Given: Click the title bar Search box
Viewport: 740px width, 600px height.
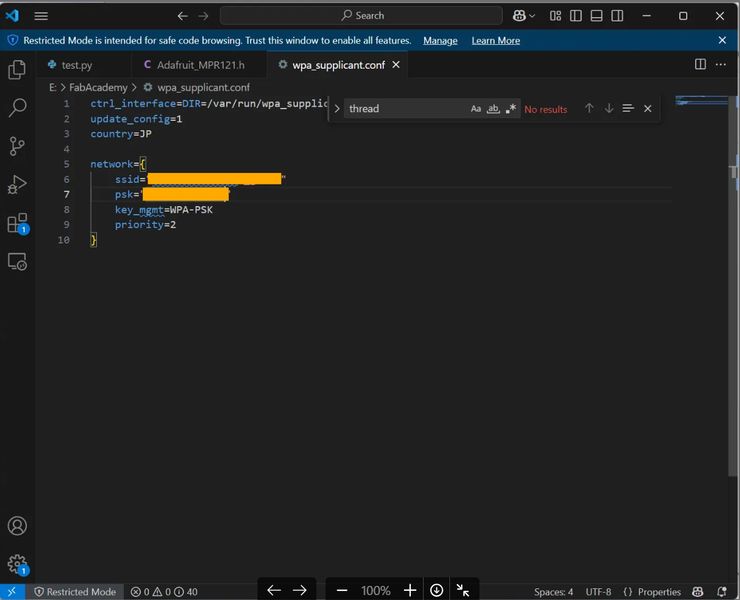Looking at the screenshot, I should tap(362, 16).
